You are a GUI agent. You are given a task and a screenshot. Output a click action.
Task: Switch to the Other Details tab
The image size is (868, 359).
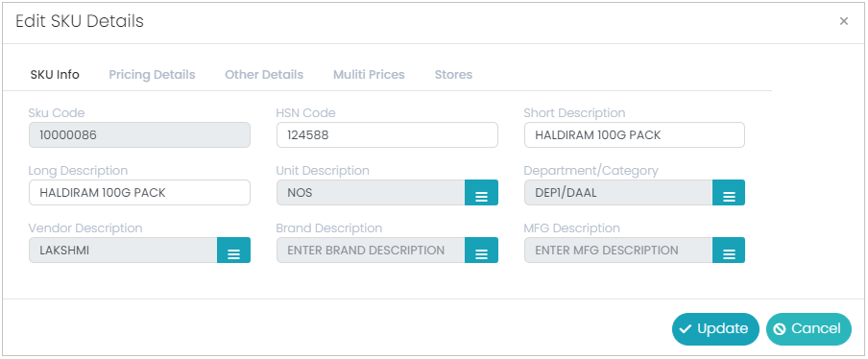click(x=264, y=75)
